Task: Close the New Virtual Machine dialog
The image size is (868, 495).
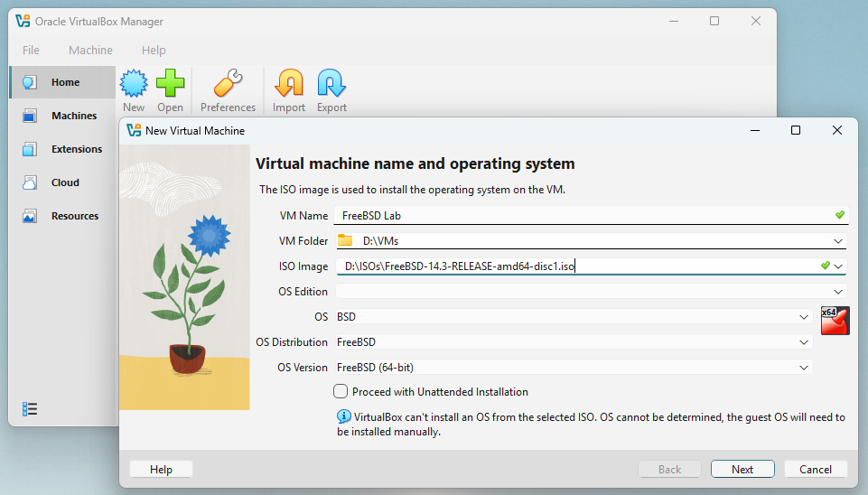Action: pos(837,130)
